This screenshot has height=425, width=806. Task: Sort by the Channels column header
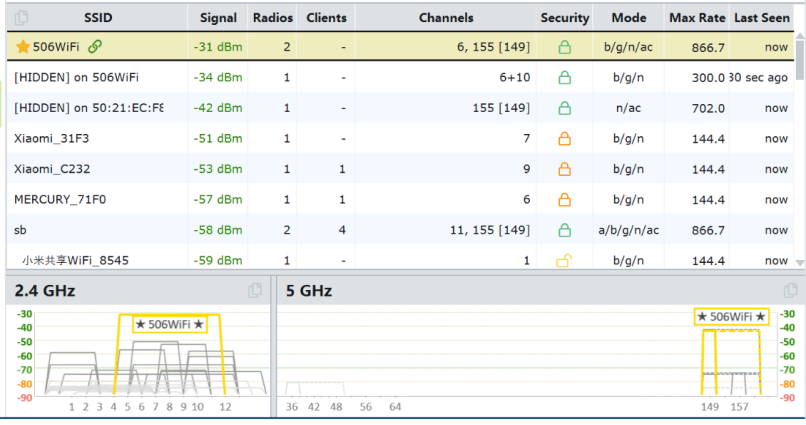[x=446, y=18]
